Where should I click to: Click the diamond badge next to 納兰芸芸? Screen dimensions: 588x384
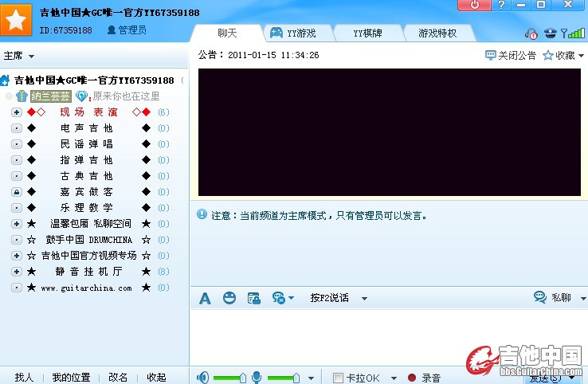pos(81,96)
